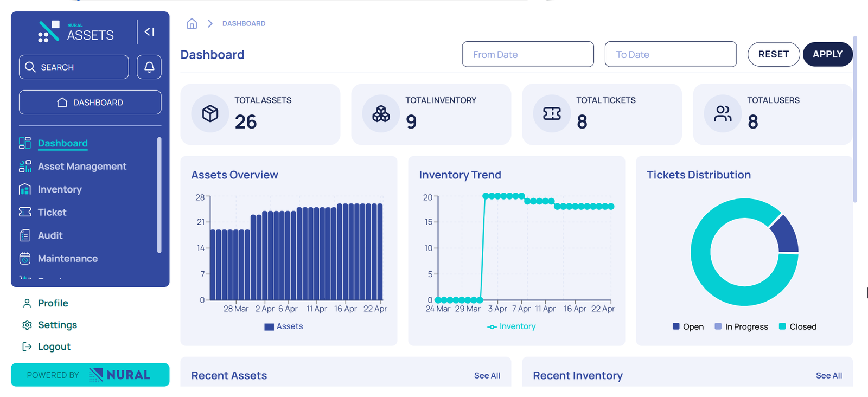Click the Assets Overview heading
Image resolution: width=868 pixels, height=397 pixels.
(x=234, y=175)
